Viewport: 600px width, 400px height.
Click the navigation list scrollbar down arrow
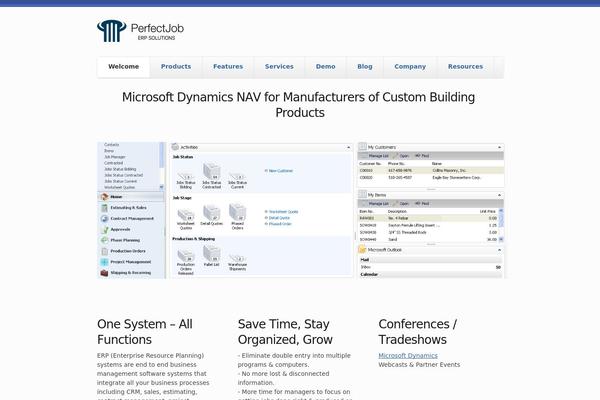pyautogui.click(x=161, y=187)
